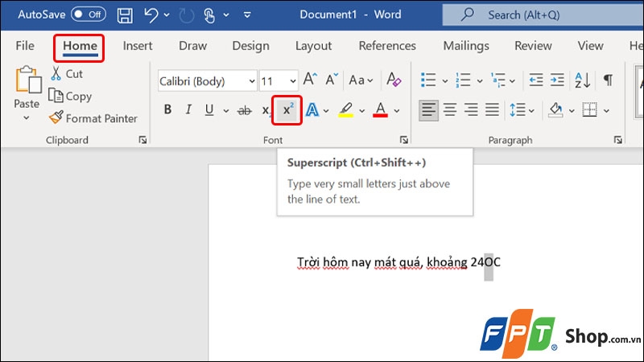
Task: Switch to the Design tab
Action: (x=250, y=46)
